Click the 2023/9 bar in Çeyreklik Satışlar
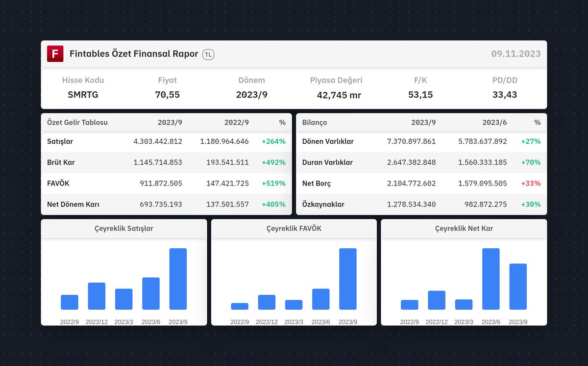This screenshot has width=588, height=366. click(x=178, y=280)
